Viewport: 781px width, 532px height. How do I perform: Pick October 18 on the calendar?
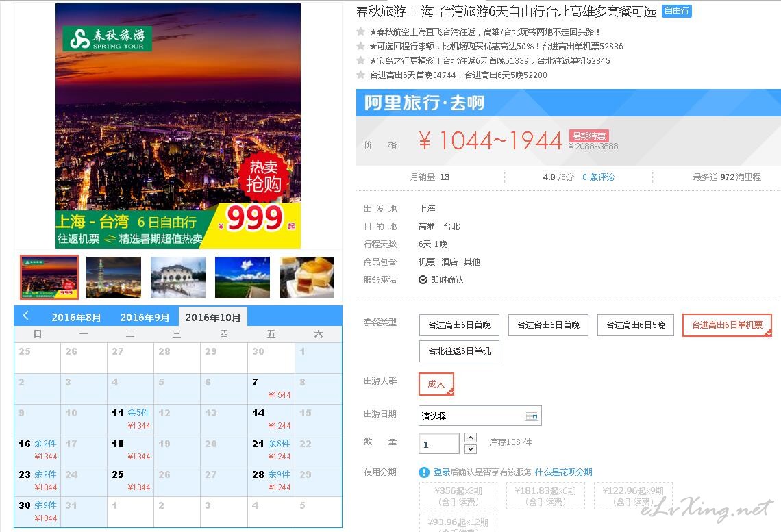[130, 451]
